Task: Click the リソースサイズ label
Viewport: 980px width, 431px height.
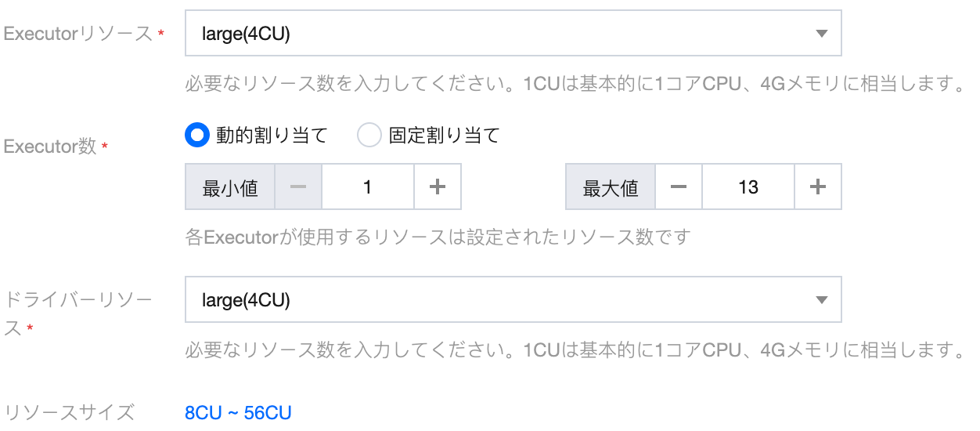Action: (x=69, y=412)
